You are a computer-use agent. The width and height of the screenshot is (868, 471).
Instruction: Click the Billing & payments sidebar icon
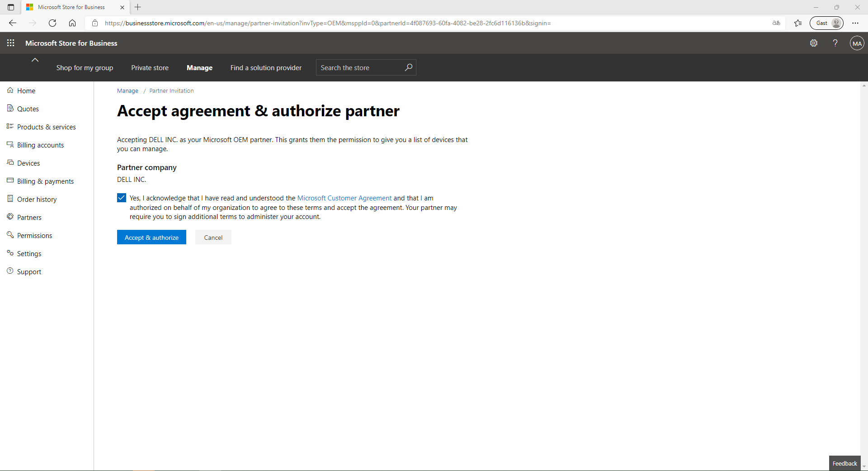tap(10, 181)
